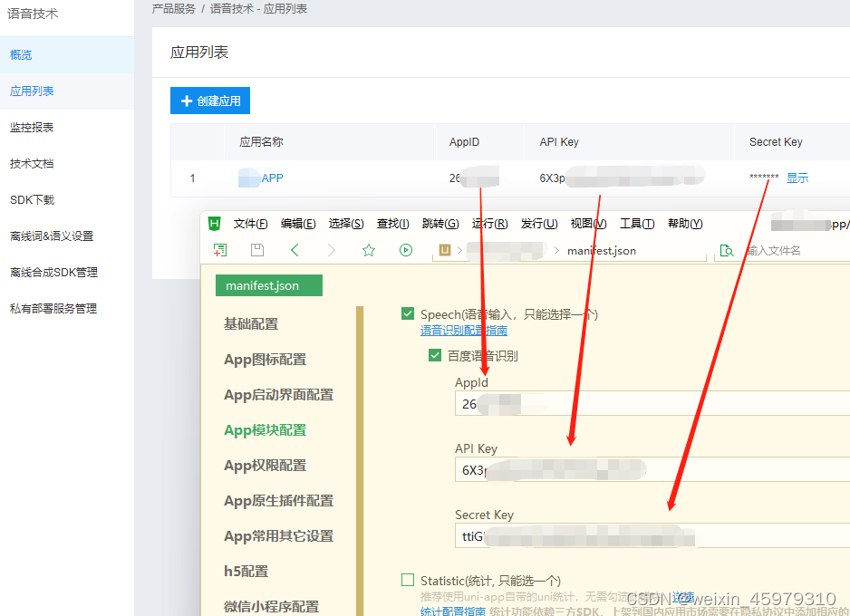
Task: Enable the Statistic(统计) checkbox
Action: coord(407,580)
